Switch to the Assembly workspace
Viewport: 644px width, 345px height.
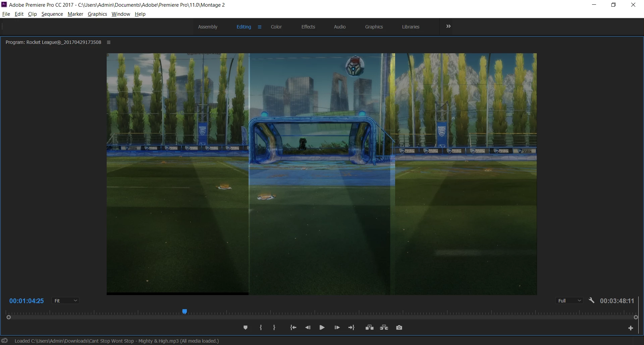[208, 27]
